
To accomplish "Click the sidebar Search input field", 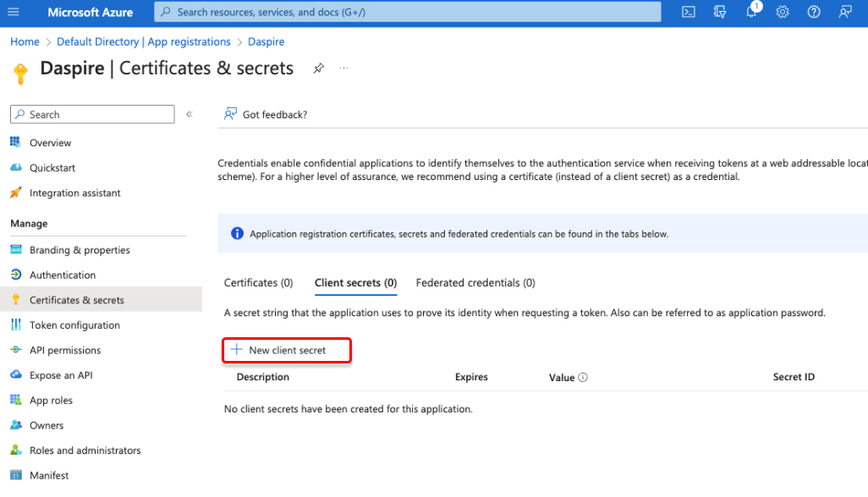I will [x=91, y=113].
